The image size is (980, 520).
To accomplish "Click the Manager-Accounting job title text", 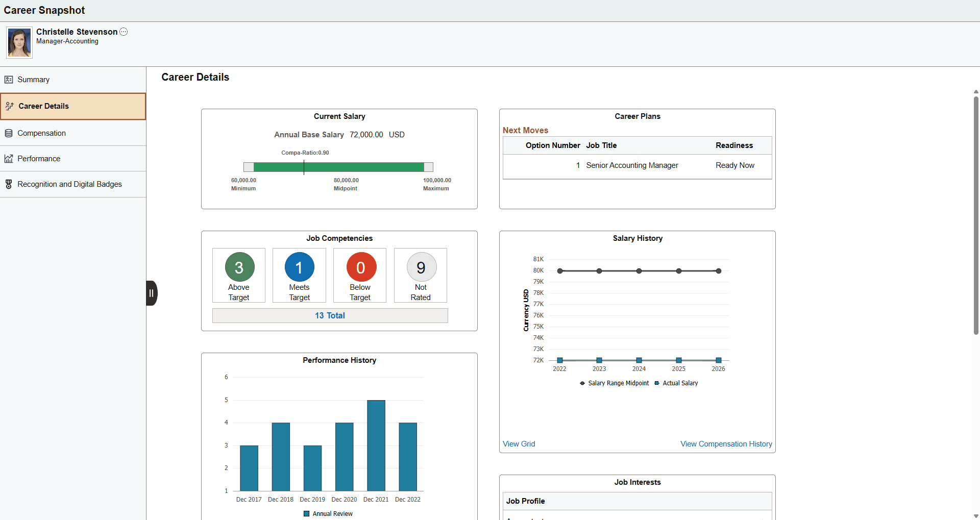I will 67,41.
